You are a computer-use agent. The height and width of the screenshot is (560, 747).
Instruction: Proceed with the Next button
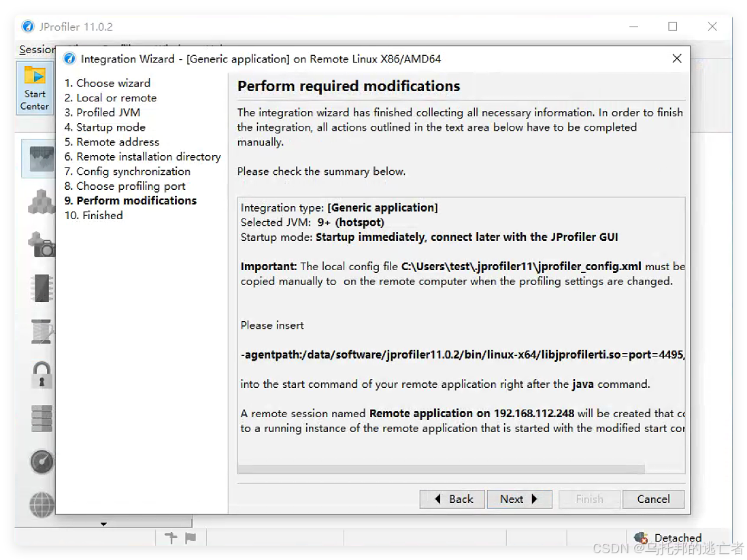(519, 499)
